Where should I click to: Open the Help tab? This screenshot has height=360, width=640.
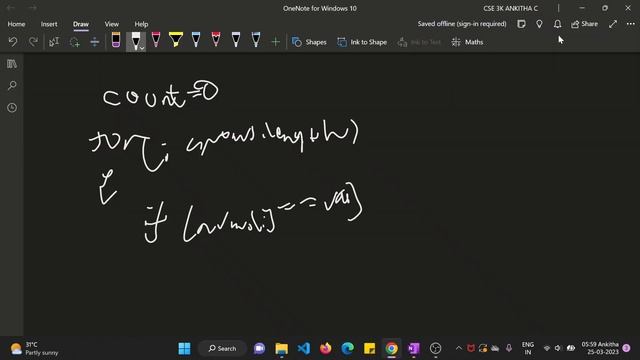coord(141,24)
